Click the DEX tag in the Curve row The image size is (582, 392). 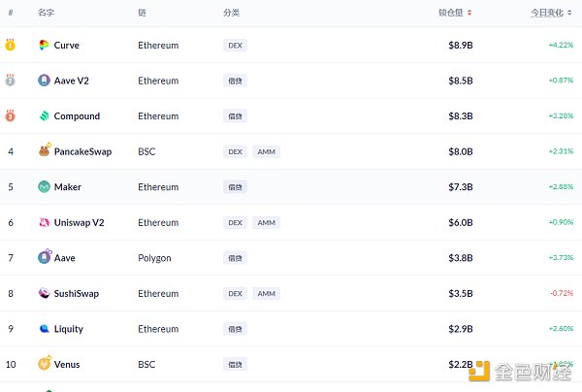235,46
